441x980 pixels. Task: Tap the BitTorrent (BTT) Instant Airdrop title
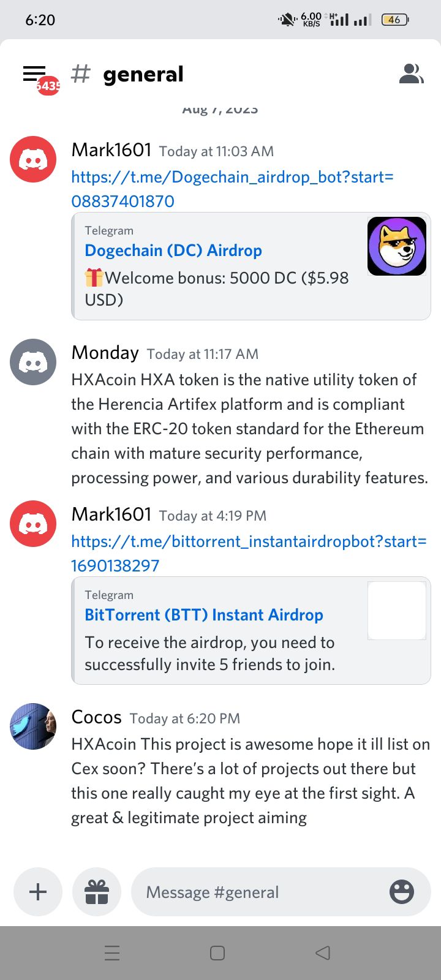pos(204,615)
